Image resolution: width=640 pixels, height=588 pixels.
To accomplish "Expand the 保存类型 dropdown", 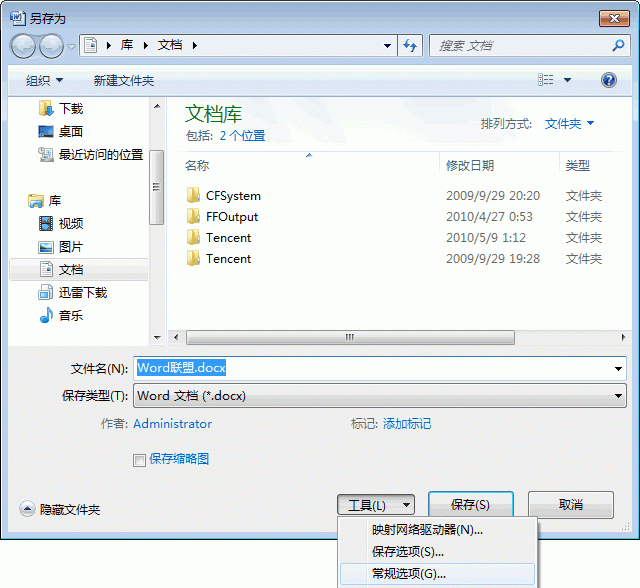I will coord(619,396).
